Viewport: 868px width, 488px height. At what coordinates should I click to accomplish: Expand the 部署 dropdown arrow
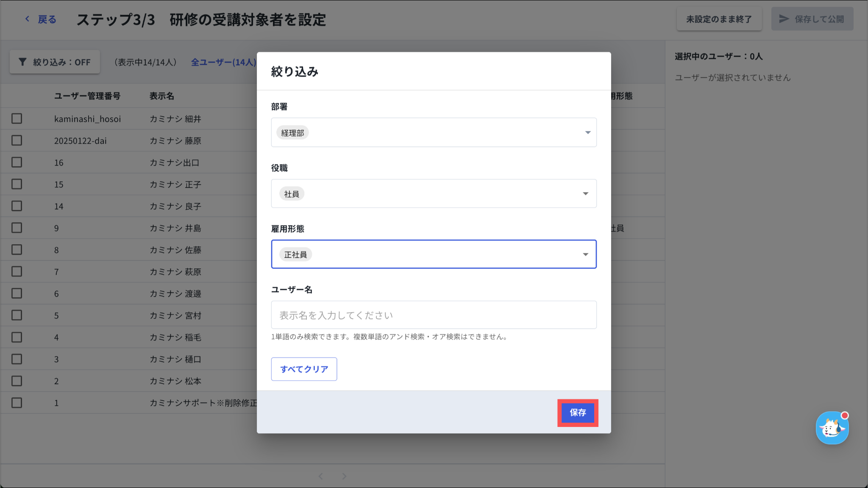[x=587, y=133]
